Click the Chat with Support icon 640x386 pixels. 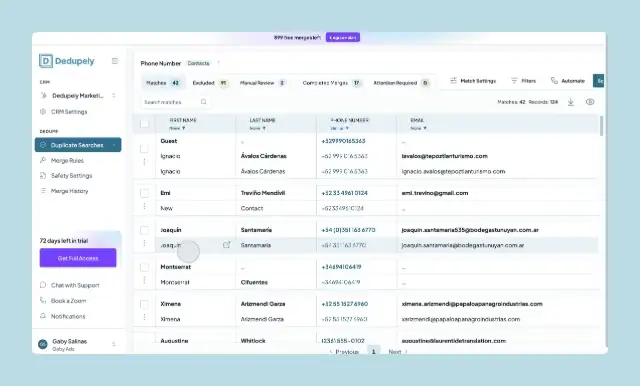tap(43, 285)
